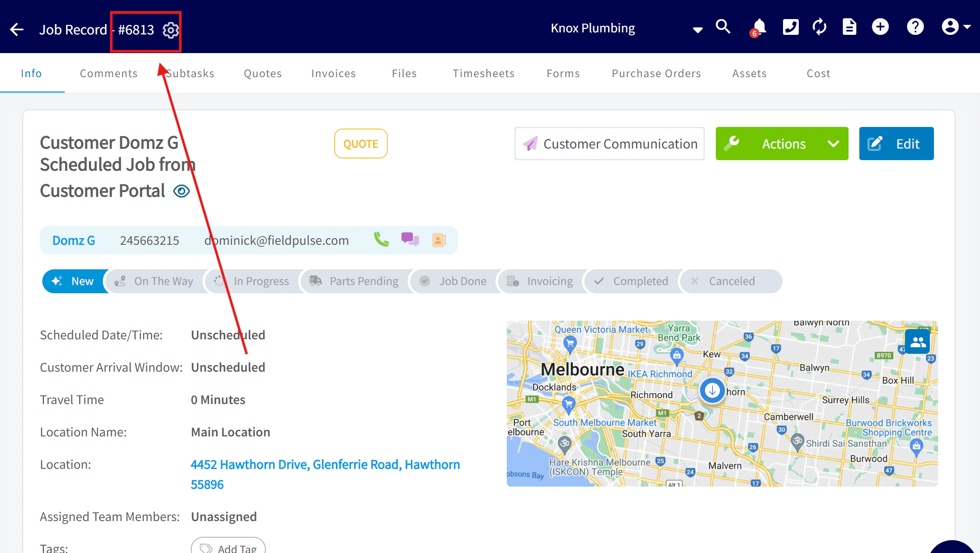This screenshot has width=980, height=553.
Task: Click the QUOTE badge button
Action: (361, 144)
